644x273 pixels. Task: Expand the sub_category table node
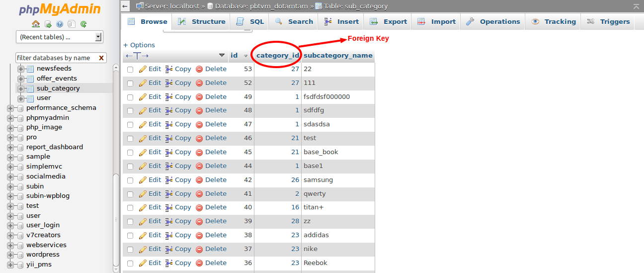click(x=20, y=89)
